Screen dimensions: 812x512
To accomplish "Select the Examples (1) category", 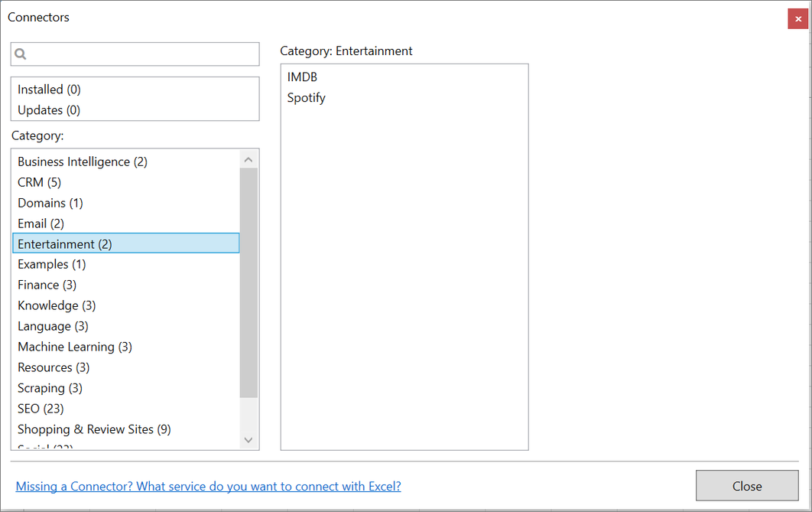I will pyautogui.click(x=52, y=264).
